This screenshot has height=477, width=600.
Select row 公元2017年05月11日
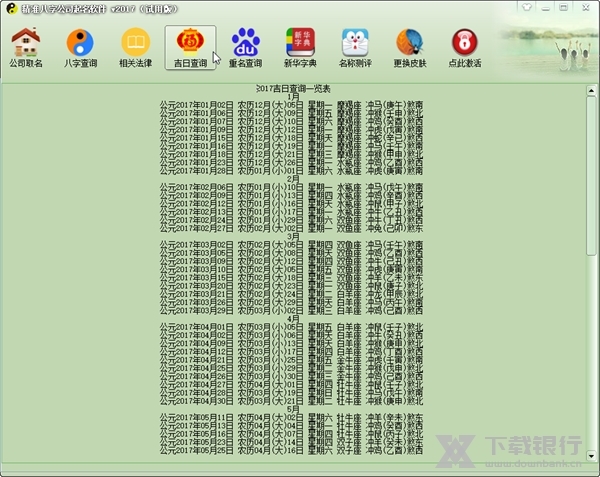point(291,418)
